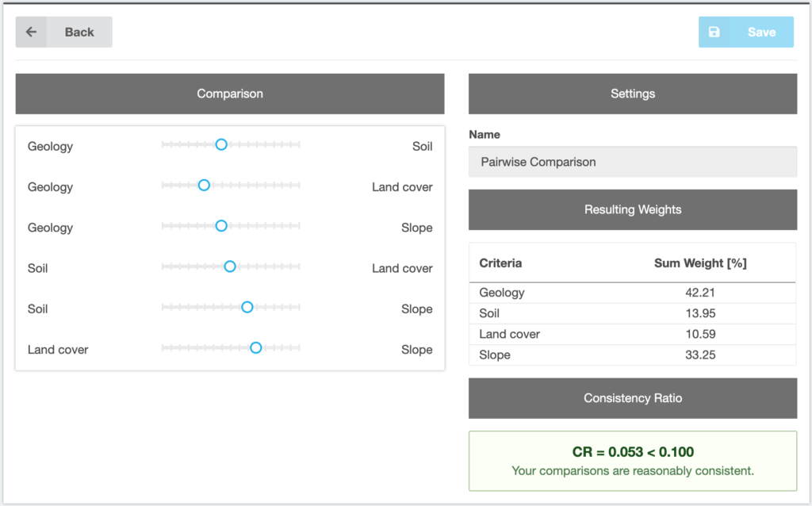Click Geology in the weights table
Screen dimensions: 812x506
point(502,293)
